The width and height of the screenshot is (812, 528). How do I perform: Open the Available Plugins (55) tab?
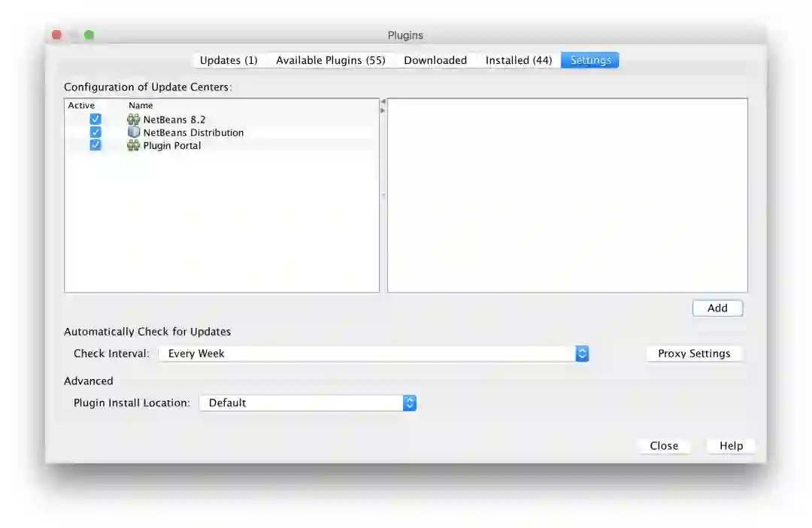[330, 60]
